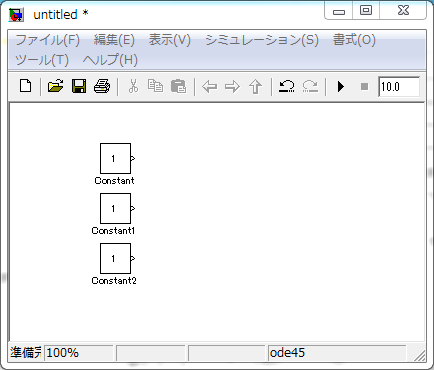The image size is (434, 370).
Task: Open a model using the folder icon
Action: tap(55, 86)
